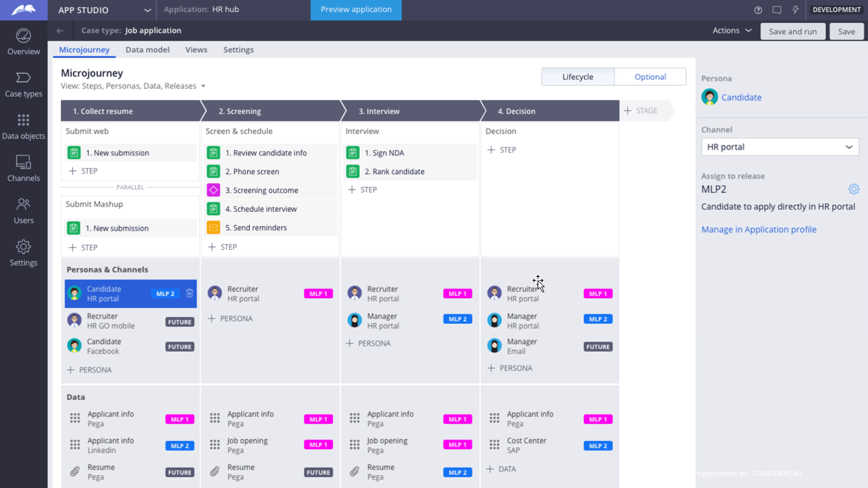
Task: Open the Overview sidebar icon
Action: tap(24, 42)
